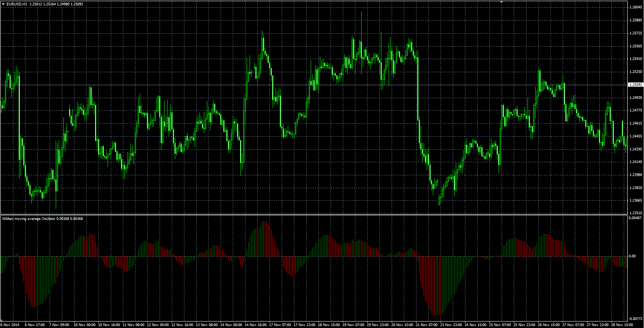This screenshot has height=328, width=644.
Task: Click the 1.25250 price axis label
Action: pos(636,72)
